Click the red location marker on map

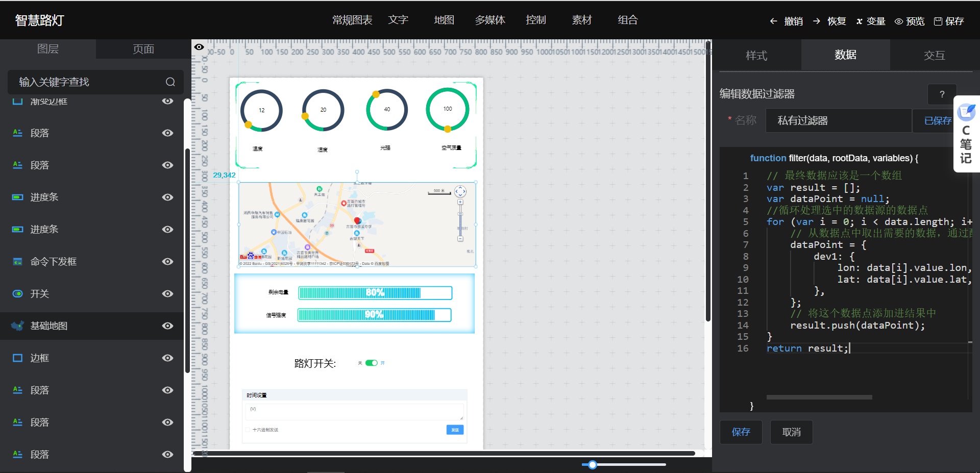[357, 221]
